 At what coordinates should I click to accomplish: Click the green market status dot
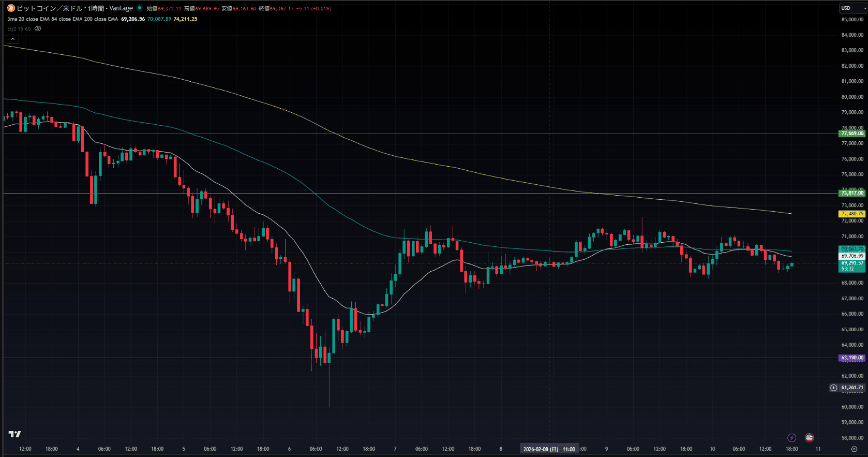pos(140,8)
